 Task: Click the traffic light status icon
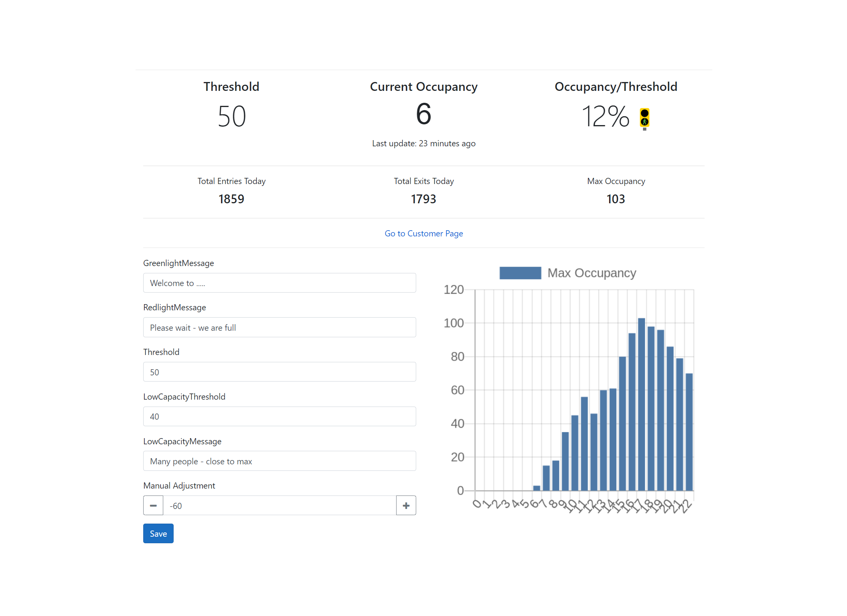tap(644, 118)
